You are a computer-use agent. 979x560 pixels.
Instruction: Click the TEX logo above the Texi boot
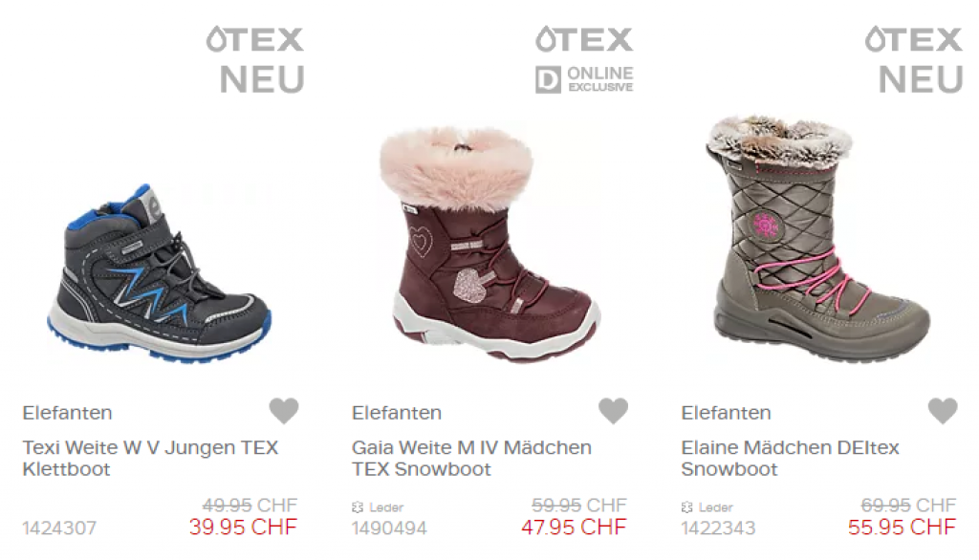click(254, 39)
